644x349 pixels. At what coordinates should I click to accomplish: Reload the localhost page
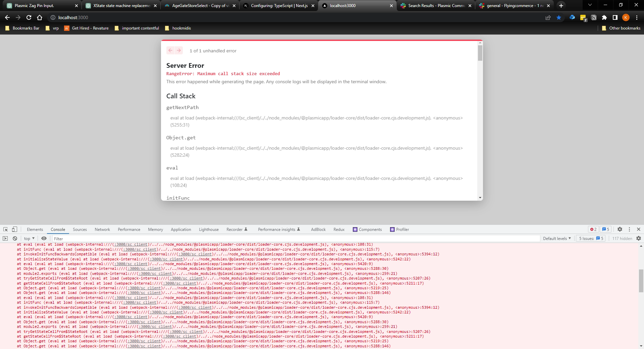pos(29,17)
